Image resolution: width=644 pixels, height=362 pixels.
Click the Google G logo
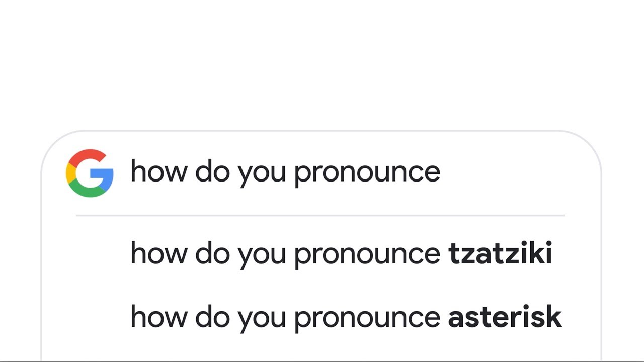pyautogui.click(x=90, y=173)
